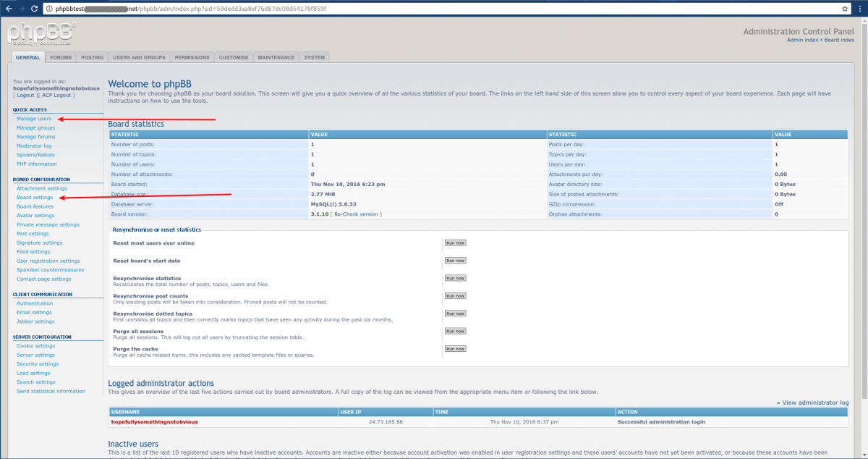The height and width of the screenshot is (459, 868).
Task: Open the Users and Groups tab
Action: click(x=139, y=57)
